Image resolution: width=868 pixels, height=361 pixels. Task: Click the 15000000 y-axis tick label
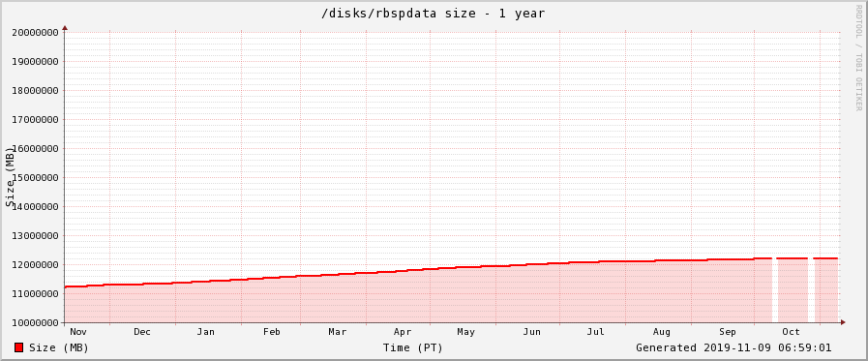(x=36, y=178)
